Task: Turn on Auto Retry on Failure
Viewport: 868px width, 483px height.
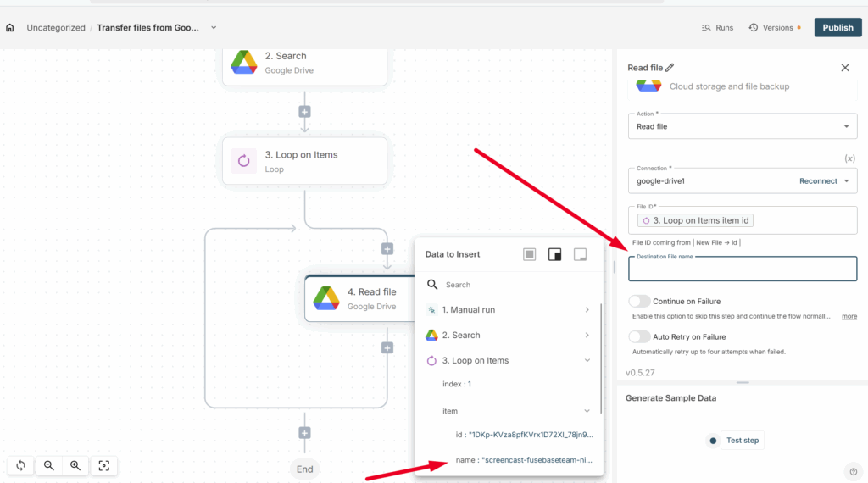Action: pyautogui.click(x=640, y=336)
